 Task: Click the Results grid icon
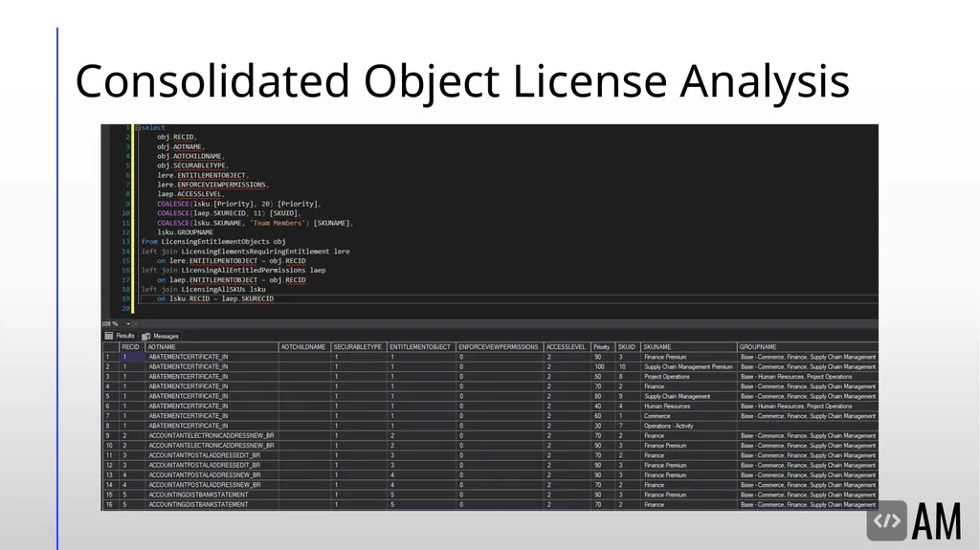(109, 336)
